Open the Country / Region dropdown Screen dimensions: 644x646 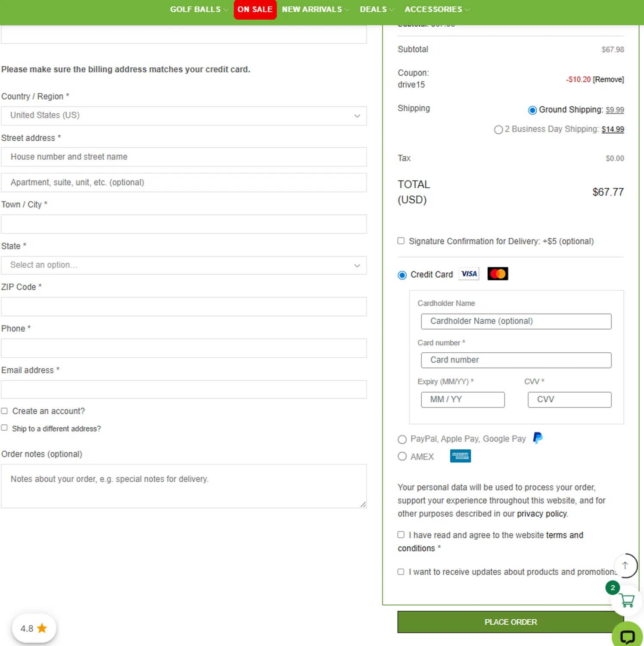click(x=184, y=116)
